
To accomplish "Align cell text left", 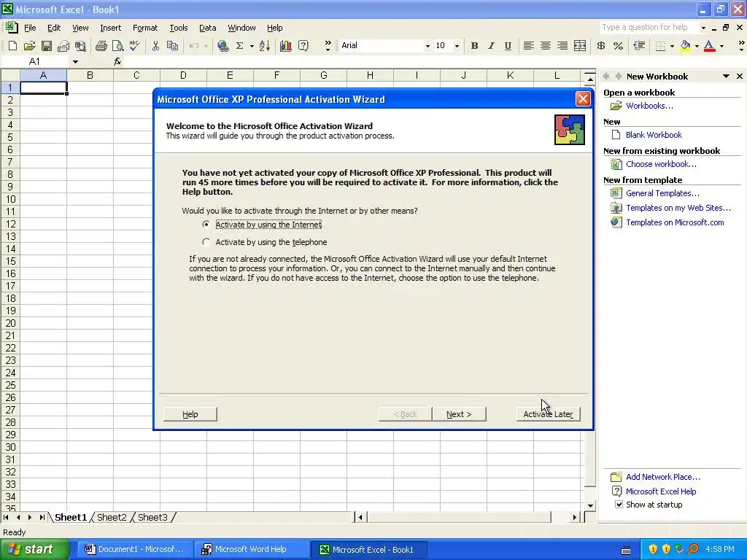I will pos(528,46).
